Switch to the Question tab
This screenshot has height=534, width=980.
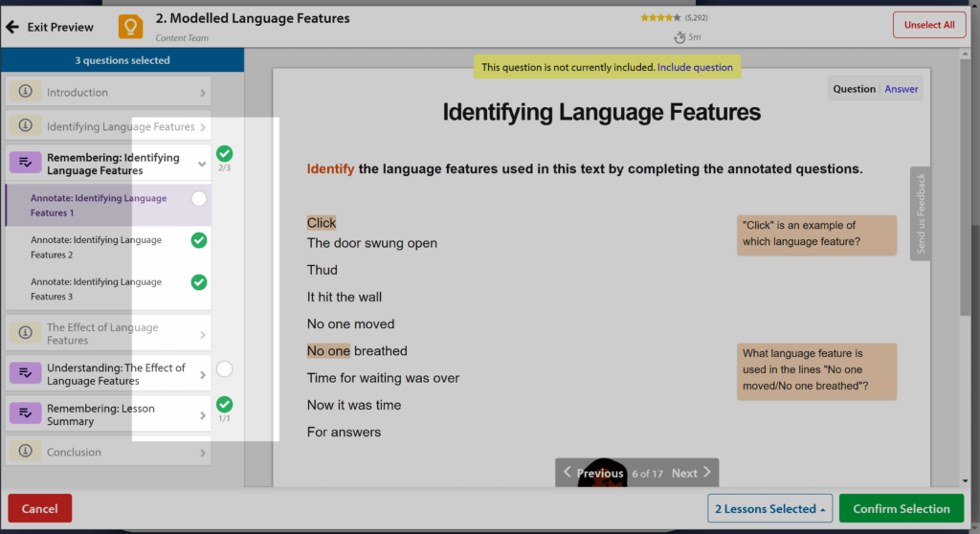(854, 89)
